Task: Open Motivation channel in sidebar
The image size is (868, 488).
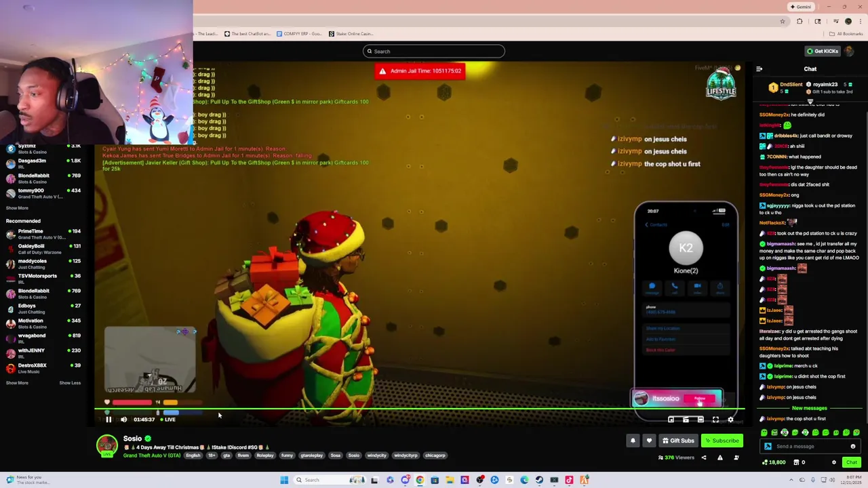Action: tap(43, 323)
